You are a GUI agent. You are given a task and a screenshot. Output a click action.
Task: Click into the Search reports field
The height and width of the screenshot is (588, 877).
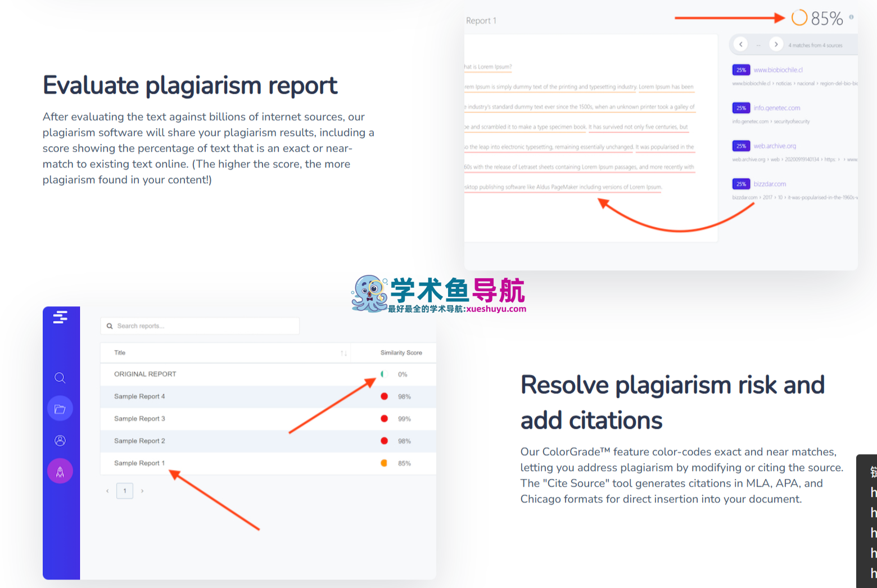tap(202, 326)
